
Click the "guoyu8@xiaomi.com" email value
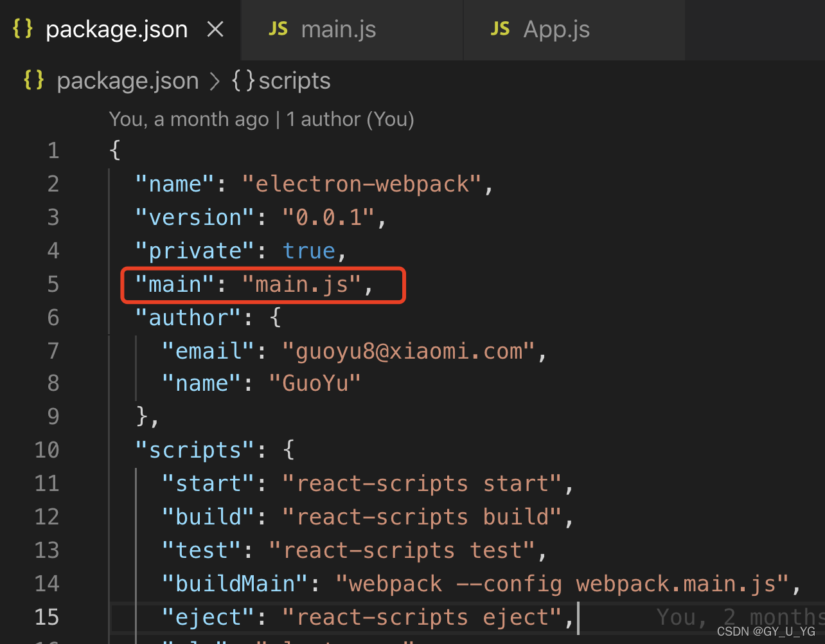[409, 352]
